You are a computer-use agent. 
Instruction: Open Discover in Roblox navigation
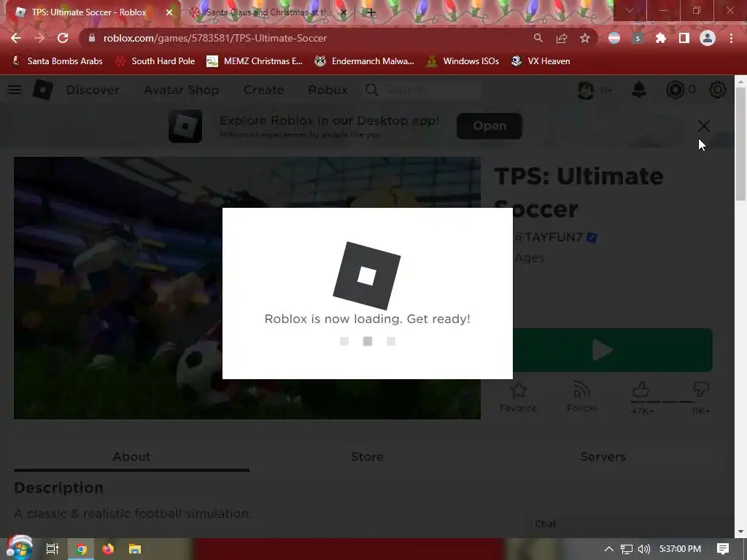tap(93, 90)
